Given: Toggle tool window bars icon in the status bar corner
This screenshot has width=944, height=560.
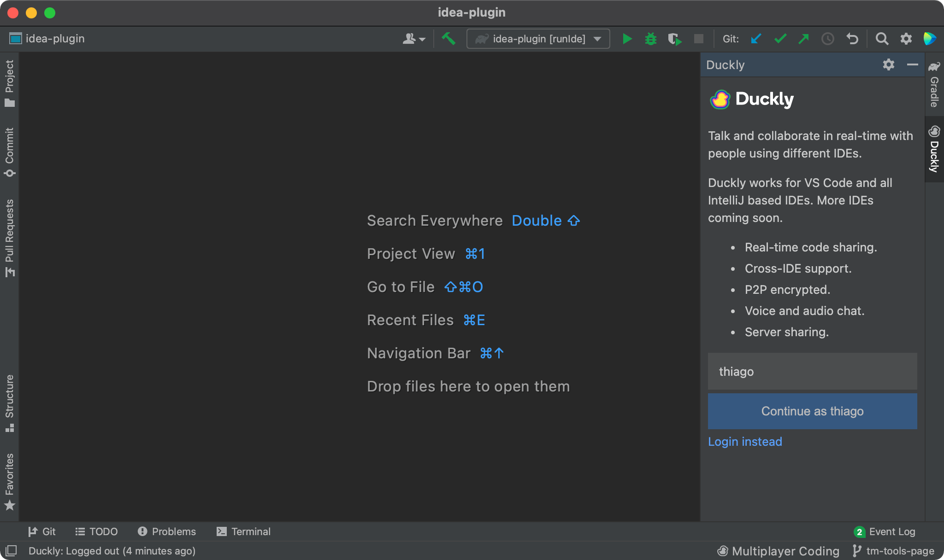Looking at the screenshot, I should click(x=11, y=551).
